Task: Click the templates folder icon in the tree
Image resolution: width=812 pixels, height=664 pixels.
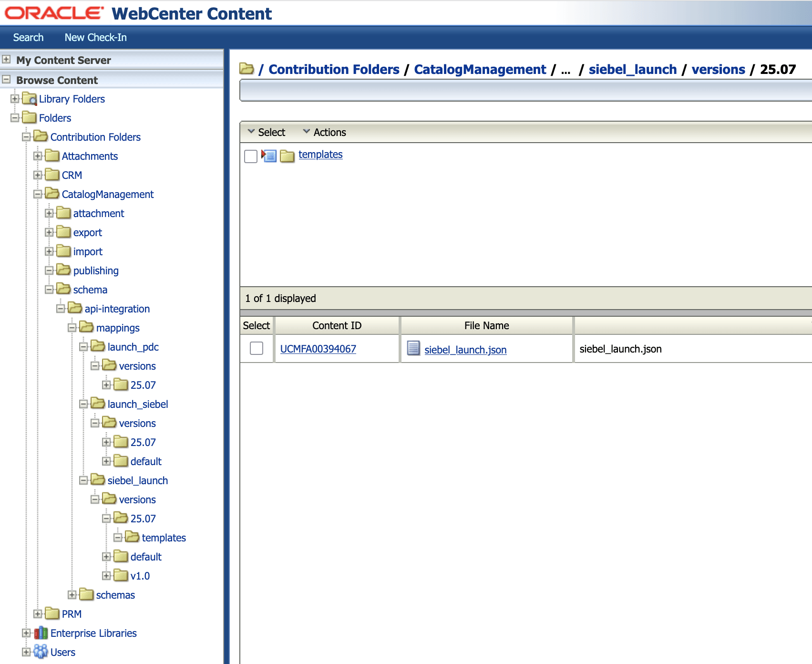Action: [x=132, y=538]
